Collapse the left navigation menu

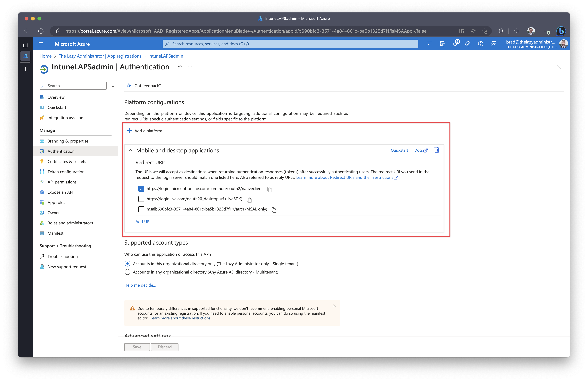(x=113, y=86)
